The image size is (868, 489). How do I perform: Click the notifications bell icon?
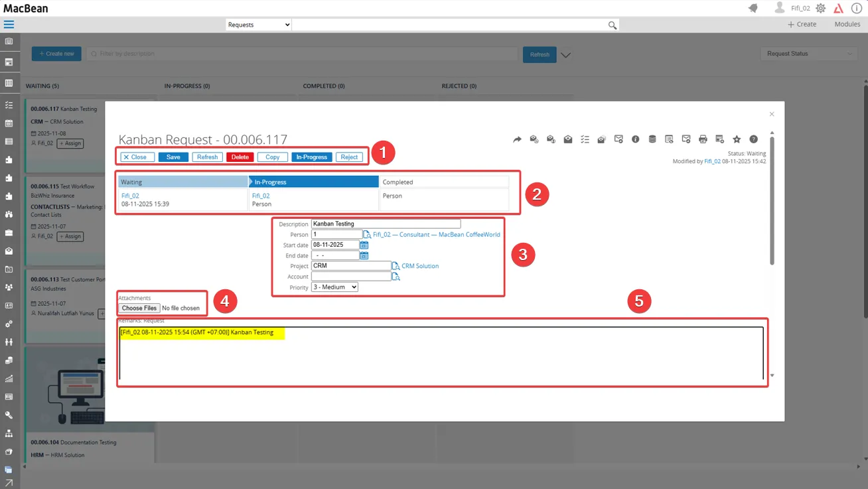click(754, 8)
